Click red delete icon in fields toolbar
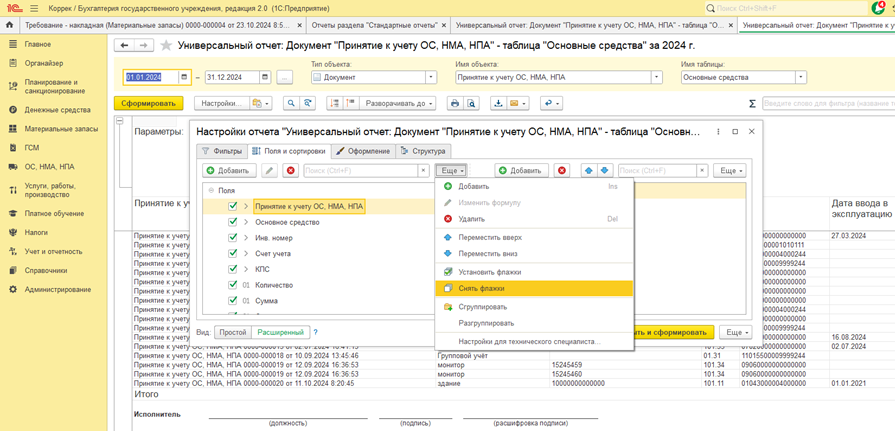895x431 pixels. point(291,171)
